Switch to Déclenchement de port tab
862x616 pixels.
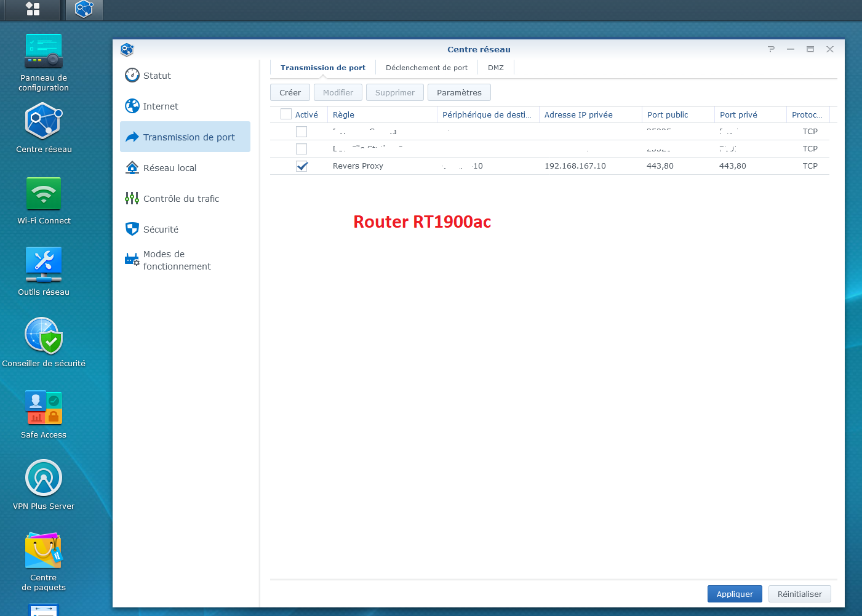click(x=426, y=68)
